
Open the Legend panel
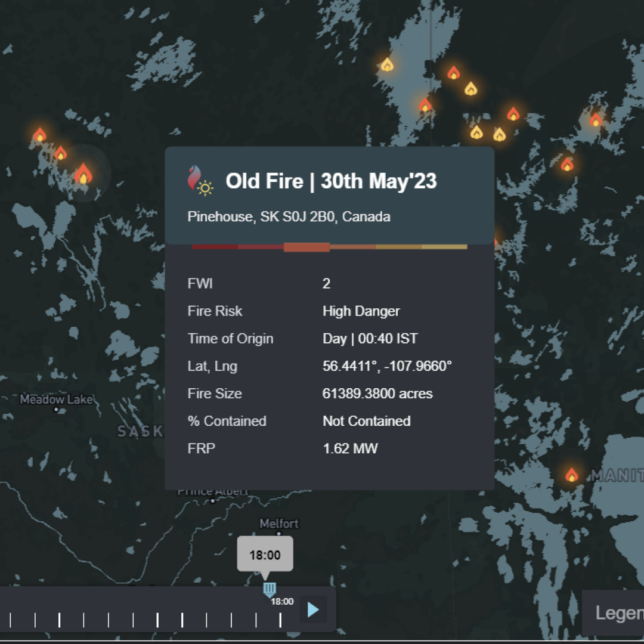pyautogui.click(x=617, y=613)
